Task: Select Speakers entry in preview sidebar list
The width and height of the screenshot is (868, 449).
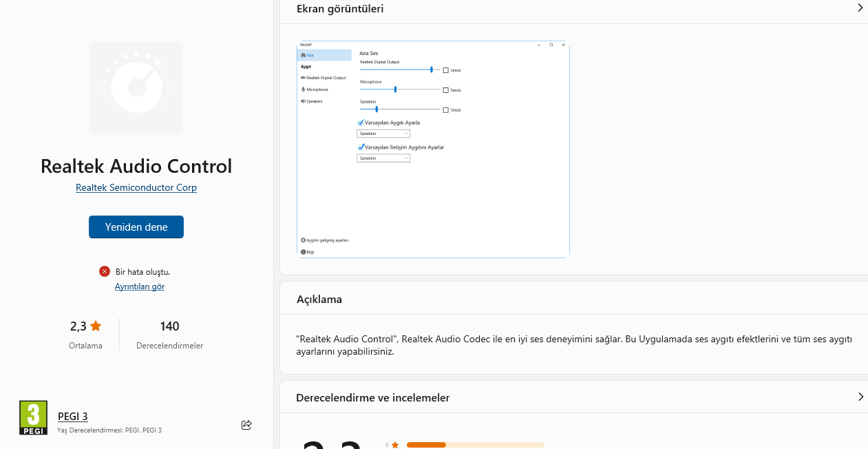Action: (313, 101)
